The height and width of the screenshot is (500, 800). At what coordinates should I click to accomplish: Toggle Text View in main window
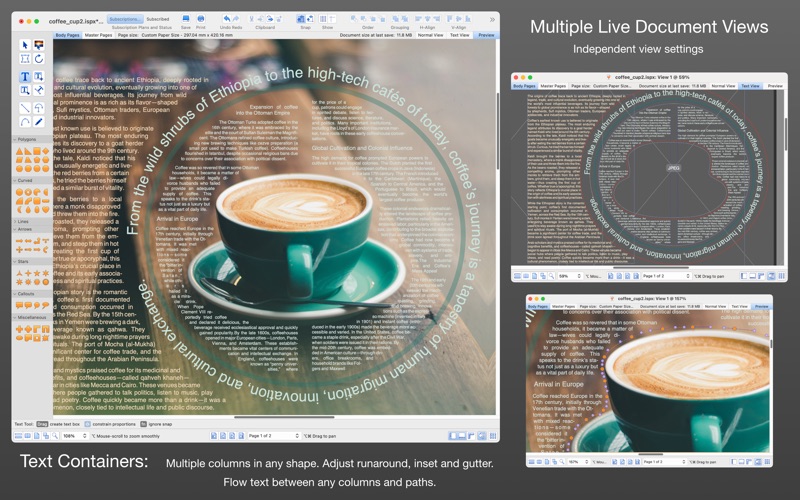[460, 35]
